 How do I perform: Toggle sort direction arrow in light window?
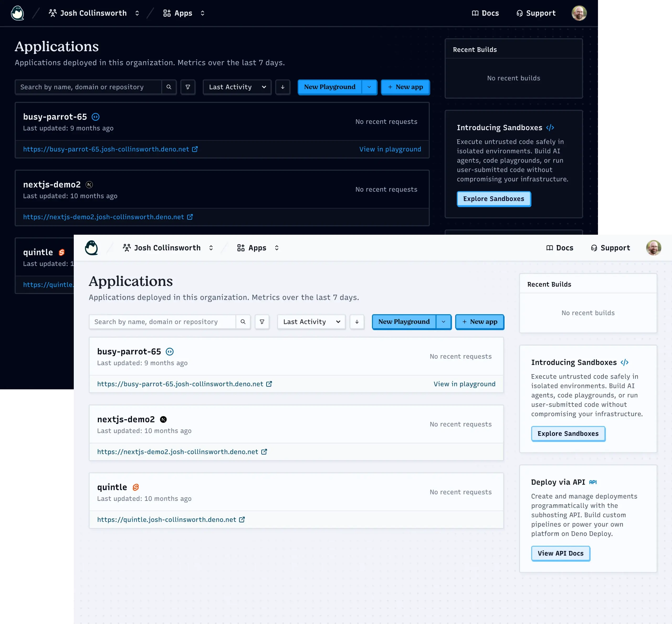[x=357, y=322]
